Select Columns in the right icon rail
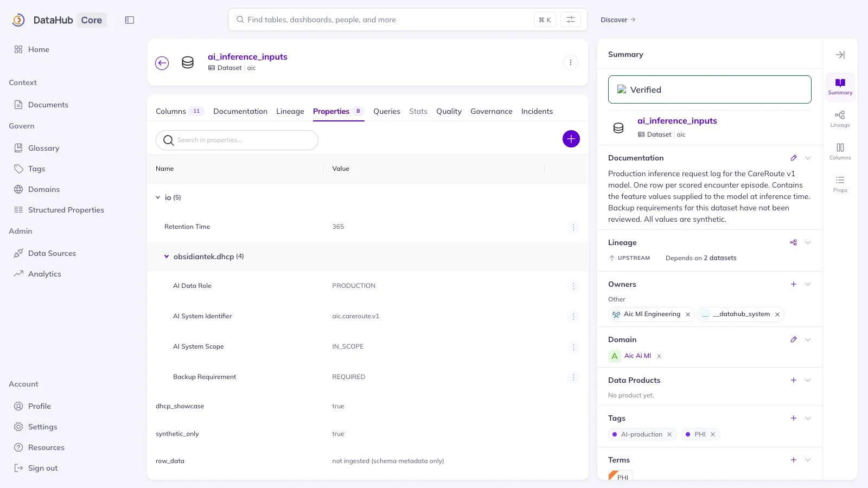The image size is (868, 488). coord(840,152)
